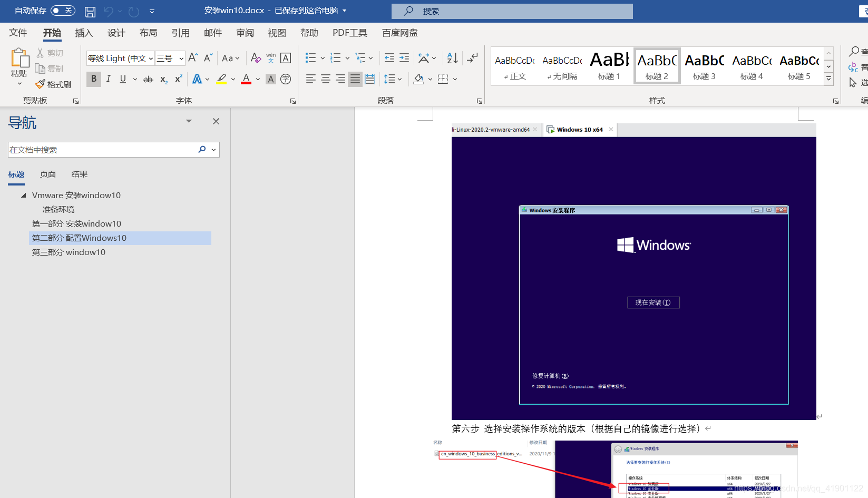
Task: Click the align left icon
Action: [311, 79]
